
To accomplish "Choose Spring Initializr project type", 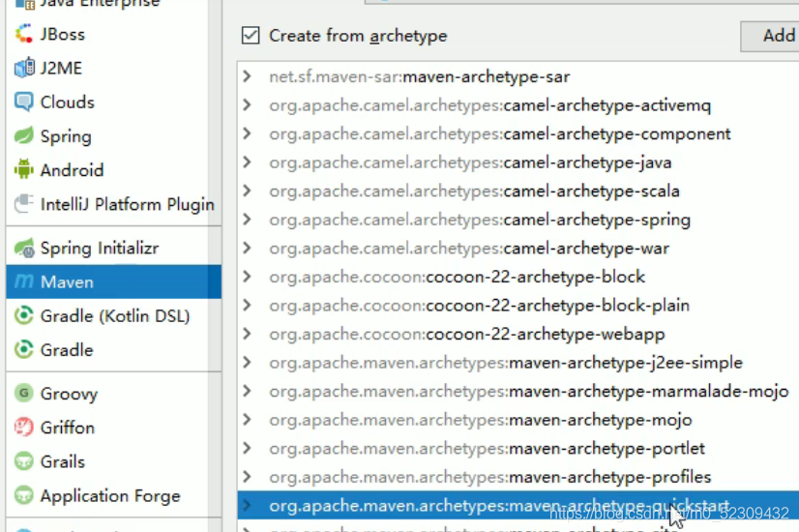I will coord(113,249).
